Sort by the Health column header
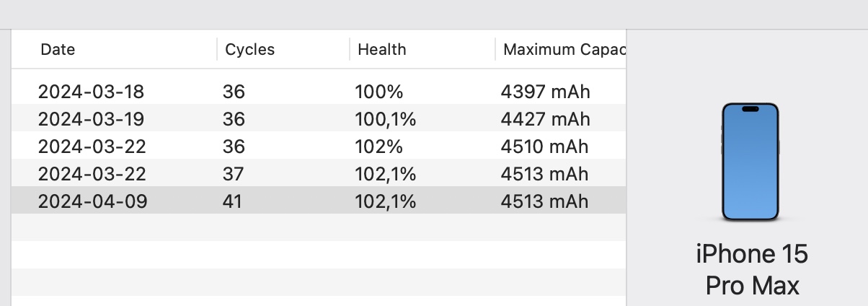Image resolution: width=868 pixels, height=306 pixels. pos(382,50)
